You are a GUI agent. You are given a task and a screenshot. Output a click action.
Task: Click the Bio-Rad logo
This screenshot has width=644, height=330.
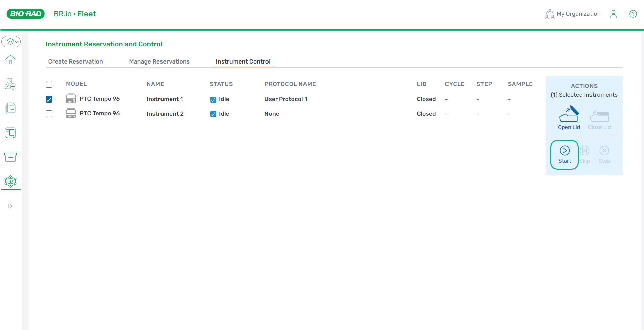click(x=26, y=14)
